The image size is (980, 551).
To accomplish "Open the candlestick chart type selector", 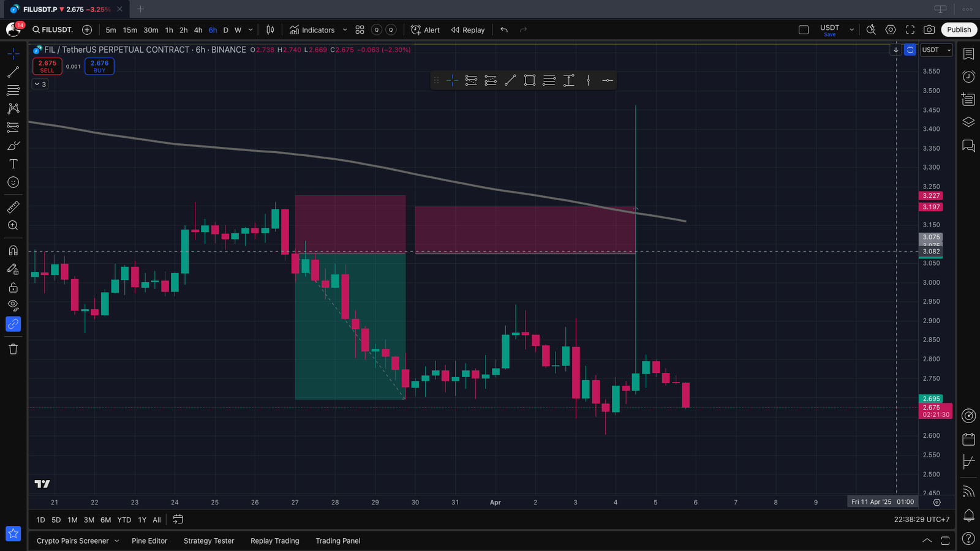I will (270, 30).
